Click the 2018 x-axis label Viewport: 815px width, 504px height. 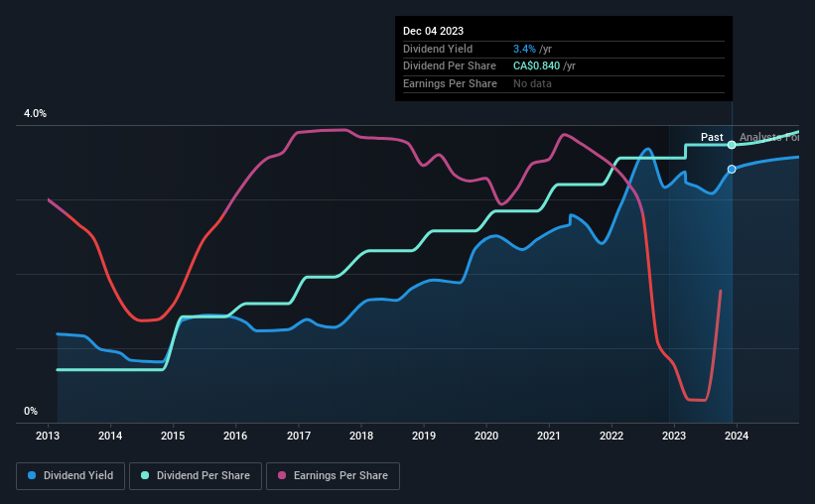(x=361, y=436)
